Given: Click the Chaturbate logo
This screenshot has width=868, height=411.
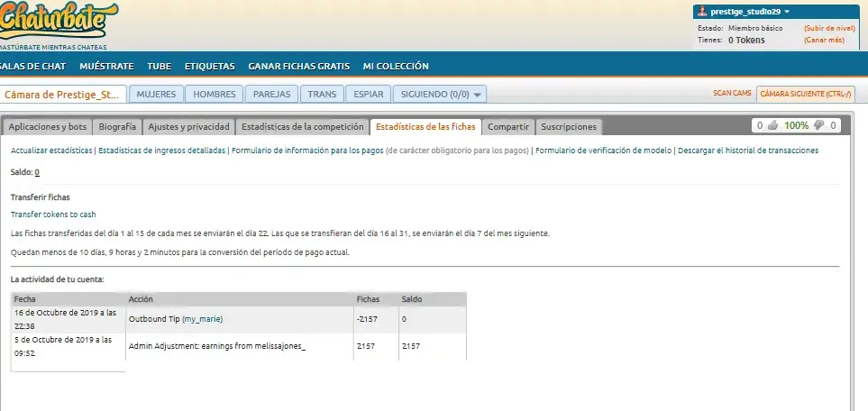Looking at the screenshot, I should (x=58, y=21).
